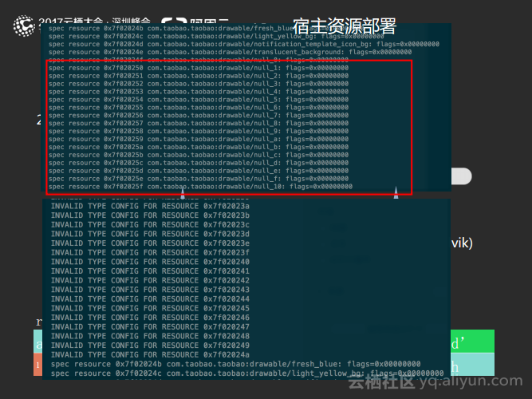
Task: Click the drawable/null_6 line 0x7f020255
Action: (x=199, y=107)
